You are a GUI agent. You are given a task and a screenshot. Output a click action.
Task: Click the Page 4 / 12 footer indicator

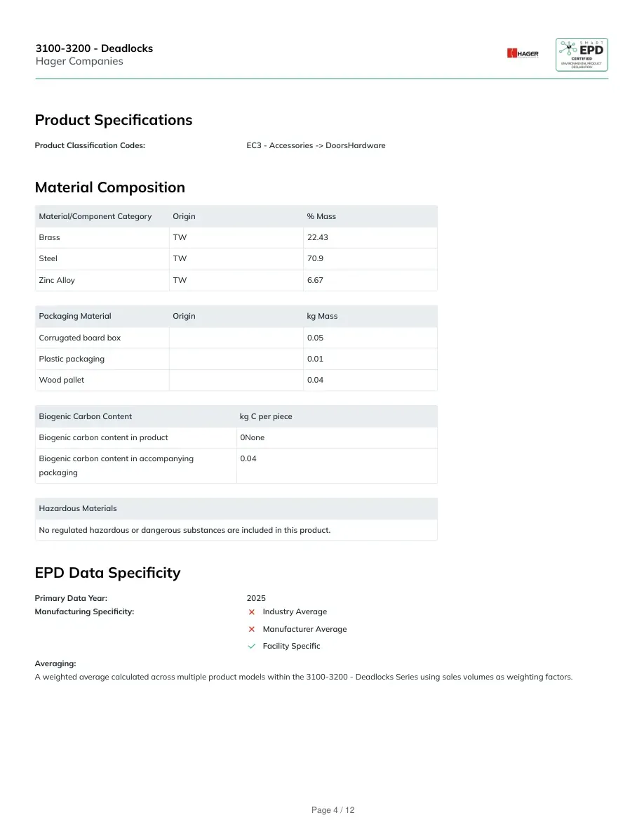pos(333,810)
